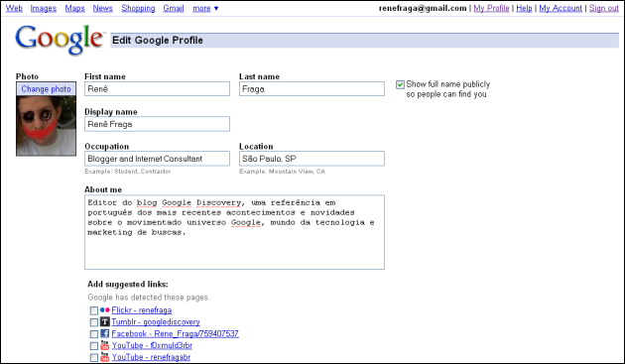The image size is (625, 364).
Task: Check the Flickr - renefraga suggested link box
Action: [93, 310]
